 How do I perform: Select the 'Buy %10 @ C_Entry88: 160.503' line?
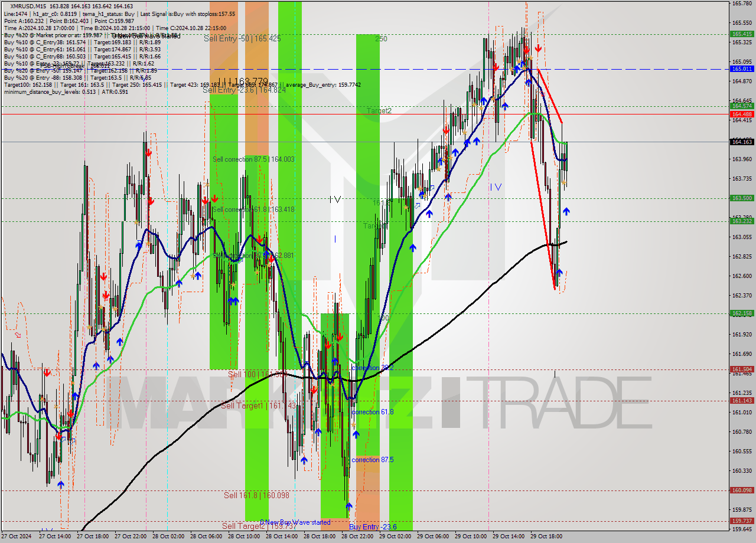tap(82, 56)
